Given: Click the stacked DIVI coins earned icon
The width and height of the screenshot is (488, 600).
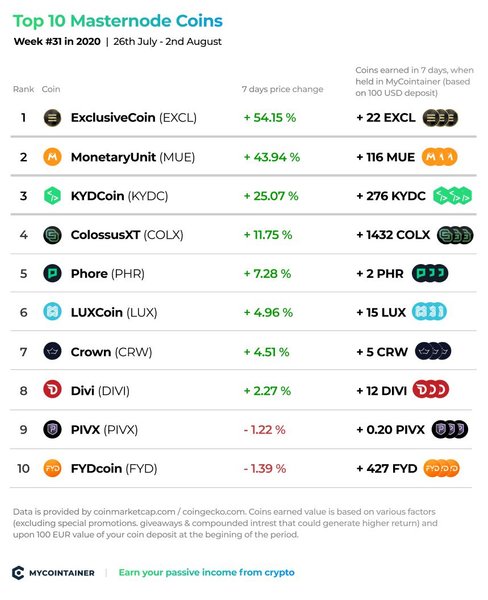Looking at the screenshot, I should click(431, 390).
